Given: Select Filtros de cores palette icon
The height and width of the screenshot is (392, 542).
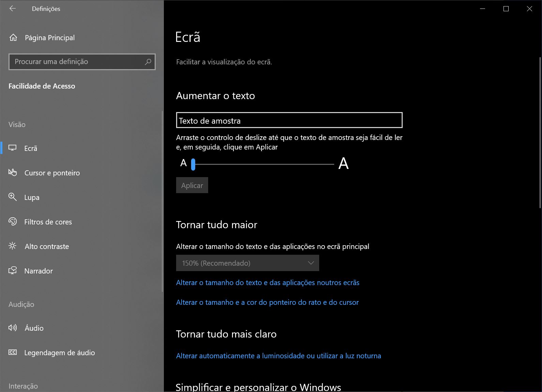Looking at the screenshot, I should [x=13, y=222].
